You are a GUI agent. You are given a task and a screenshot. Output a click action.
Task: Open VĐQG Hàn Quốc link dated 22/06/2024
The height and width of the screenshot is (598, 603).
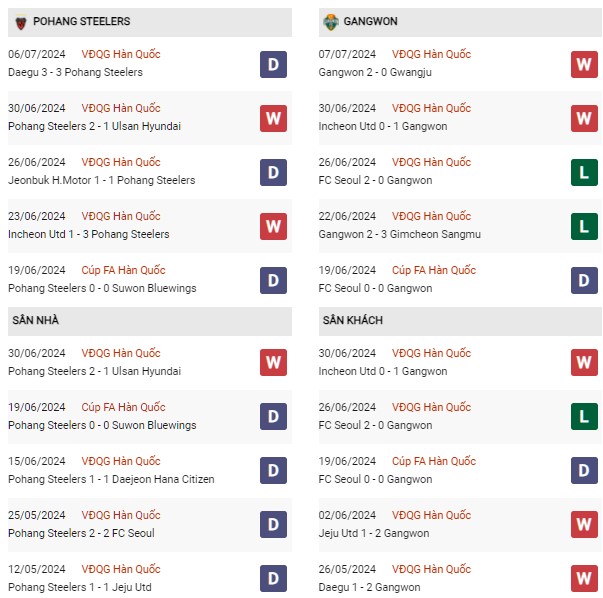click(x=431, y=216)
